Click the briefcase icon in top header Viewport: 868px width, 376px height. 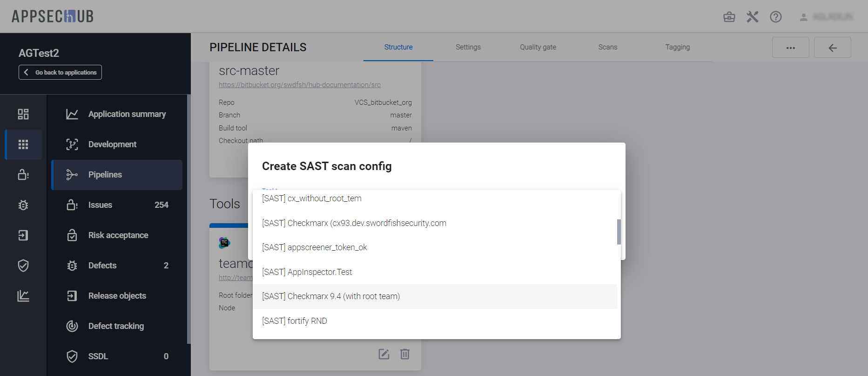729,17
